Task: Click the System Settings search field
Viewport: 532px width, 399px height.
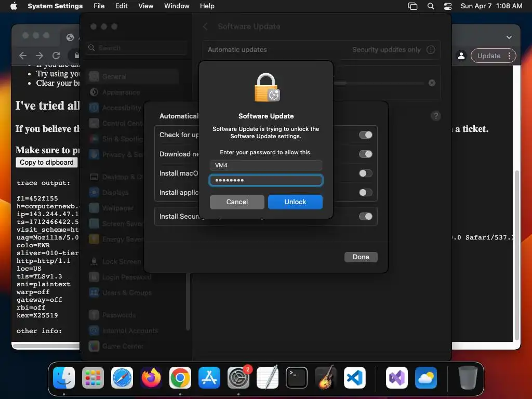Action: point(137,48)
